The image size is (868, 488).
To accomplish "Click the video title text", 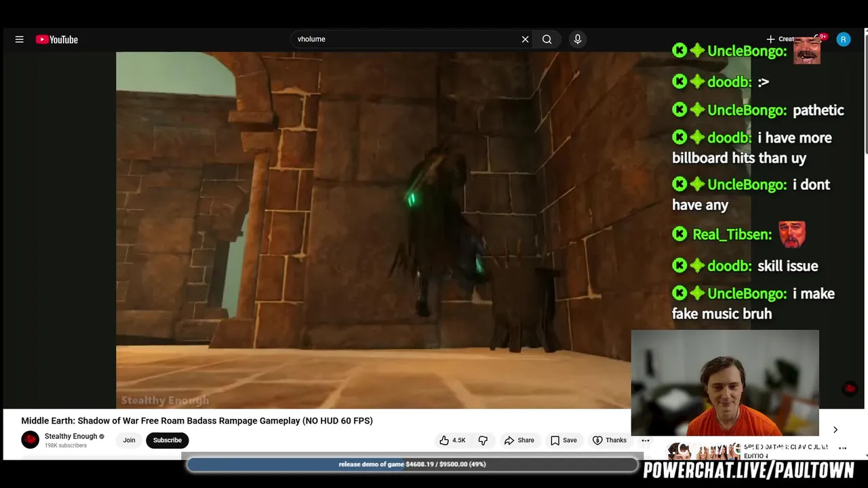I will point(197,421).
